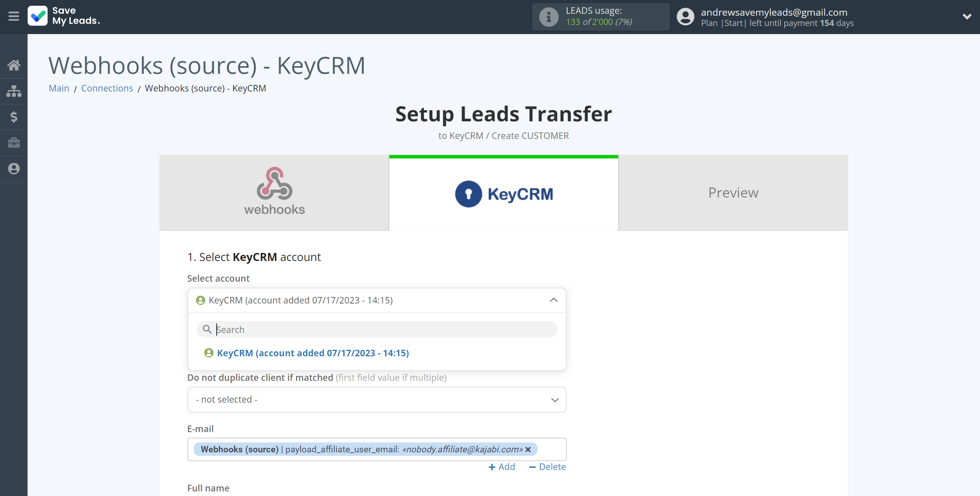This screenshot has height=496, width=980.
Task: Click the user avatar icon in header
Action: [685, 17]
